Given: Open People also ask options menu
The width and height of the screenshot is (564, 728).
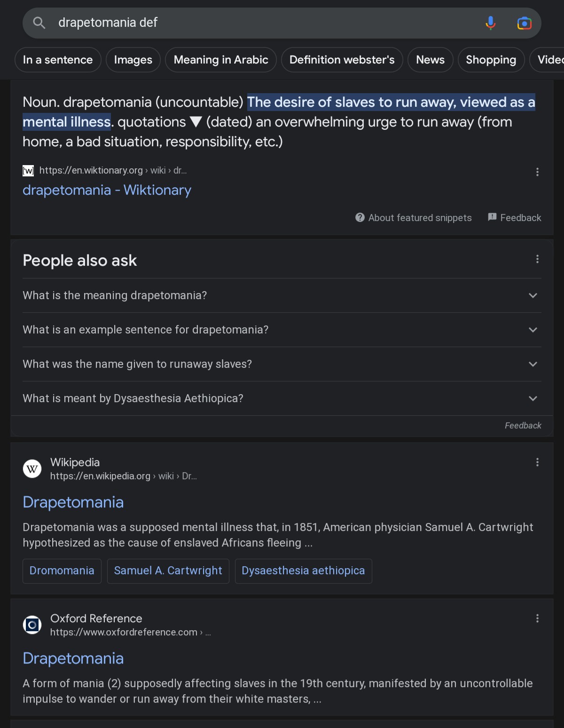Looking at the screenshot, I should coord(537,259).
